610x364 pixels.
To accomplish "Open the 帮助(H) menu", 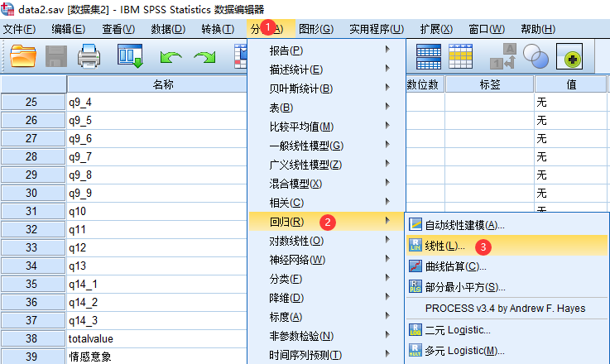I will [538, 29].
